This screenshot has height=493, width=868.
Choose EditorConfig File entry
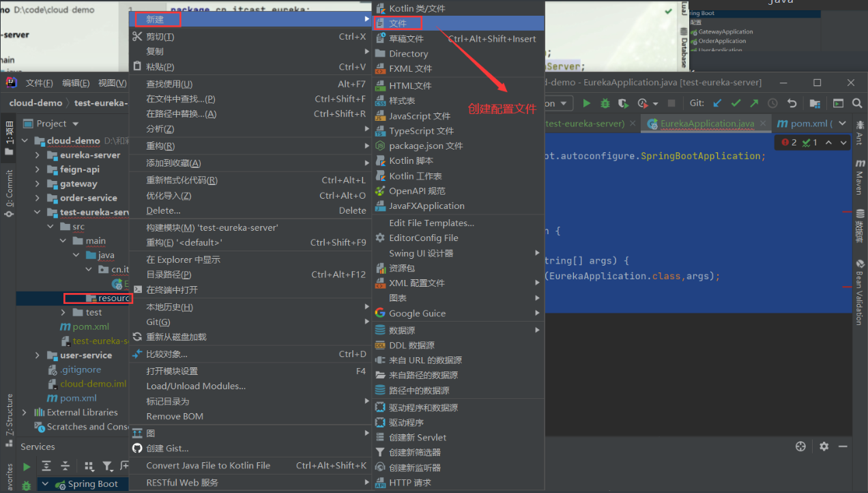point(458,238)
